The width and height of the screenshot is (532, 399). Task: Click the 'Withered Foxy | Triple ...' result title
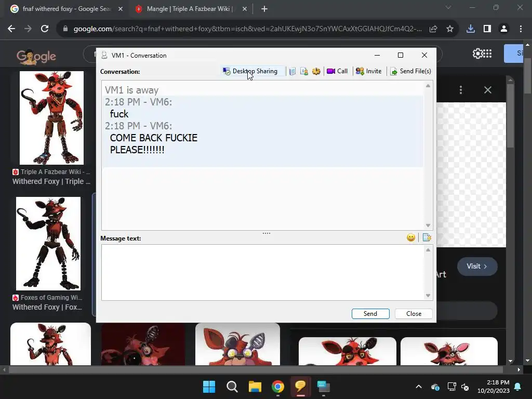[x=51, y=181]
